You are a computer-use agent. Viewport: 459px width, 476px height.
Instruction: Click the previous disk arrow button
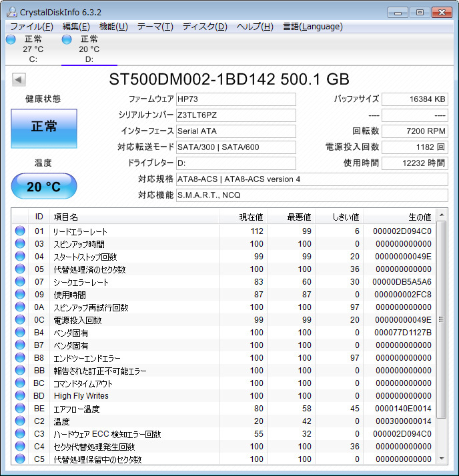point(19,79)
